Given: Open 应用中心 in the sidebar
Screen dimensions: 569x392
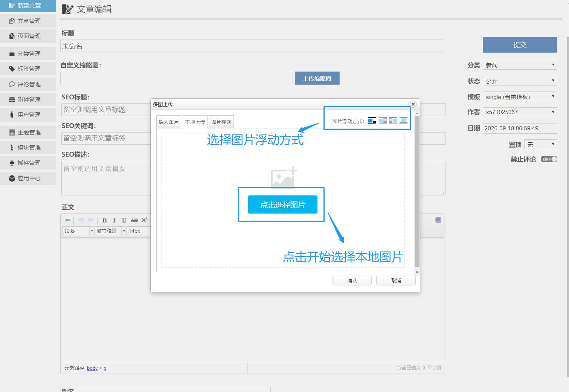Looking at the screenshot, I should 28,178.
